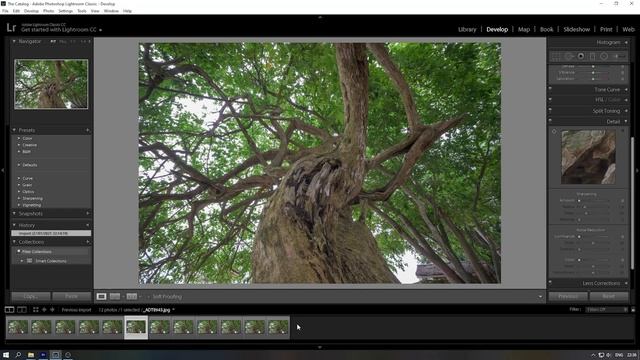Clear history with the History panel X icon
Screen dimensions: 640x360
point(88,225)
